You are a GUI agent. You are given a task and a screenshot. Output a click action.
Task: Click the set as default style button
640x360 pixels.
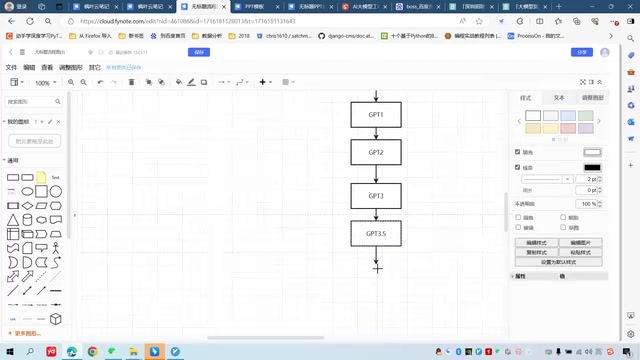(558, 262)
